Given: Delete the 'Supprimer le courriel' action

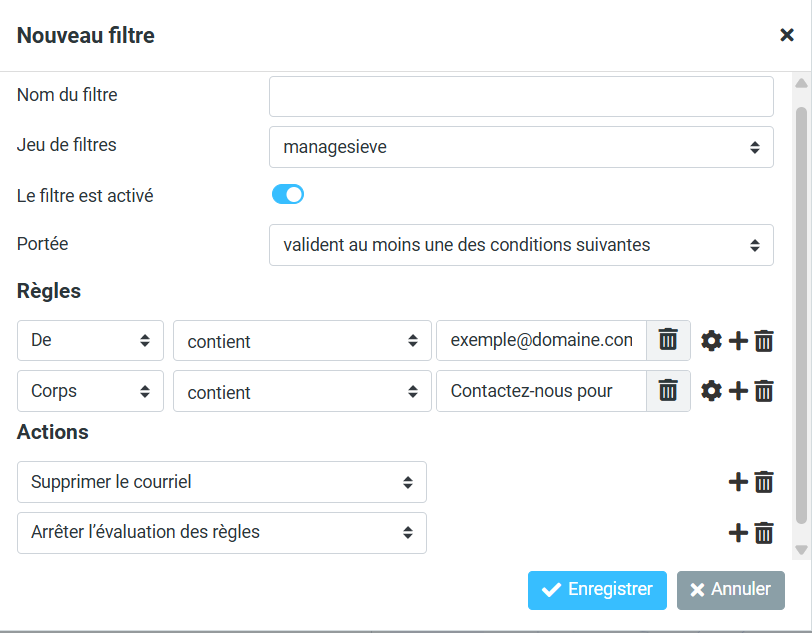Looking at the screenshot, I should (764, 481).
